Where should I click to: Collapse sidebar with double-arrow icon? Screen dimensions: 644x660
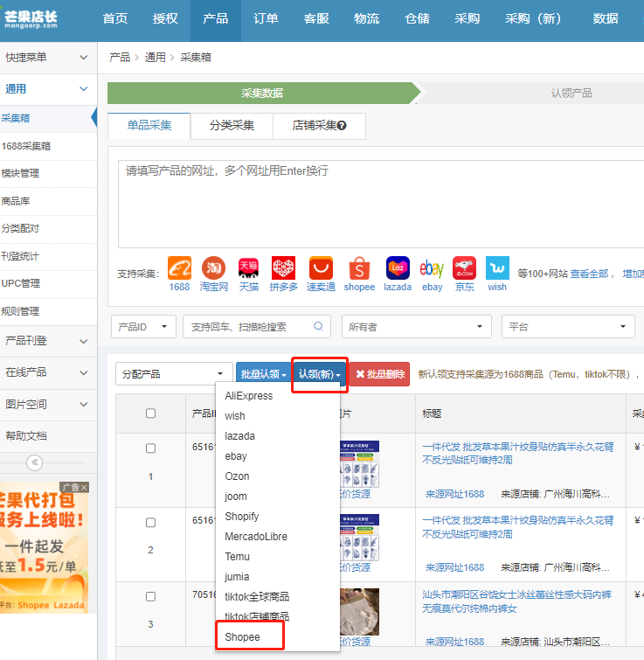[34, 462]
